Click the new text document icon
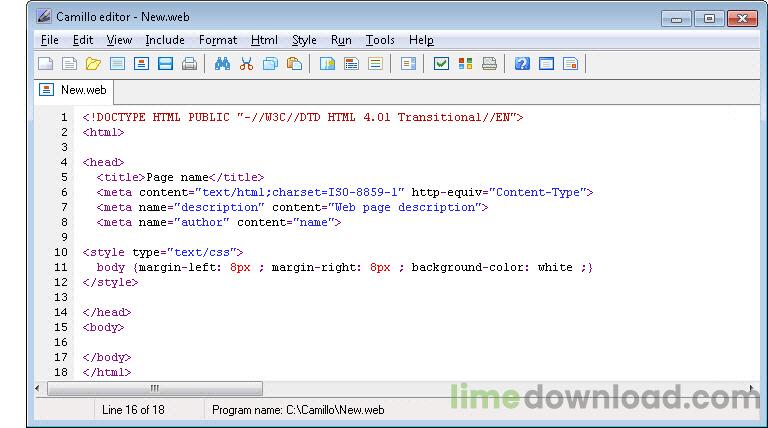This screenshot has width=768, height=428. pos(70,64)
